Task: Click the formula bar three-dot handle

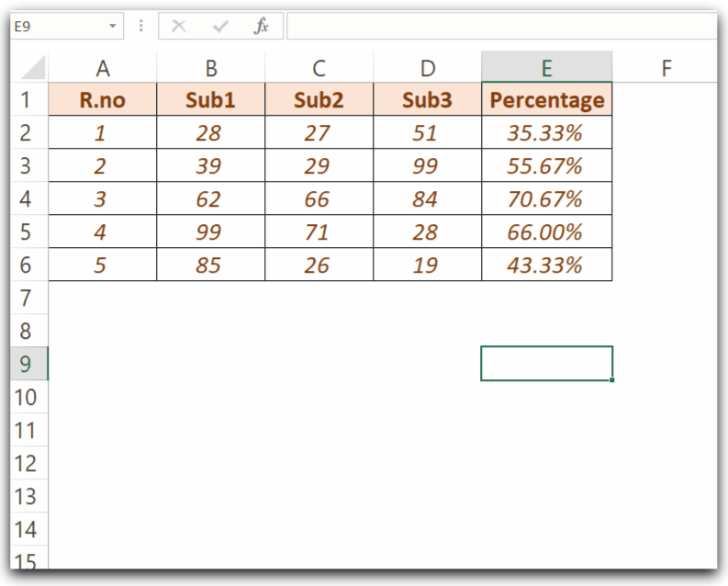Action: click(x=141, y=26)
